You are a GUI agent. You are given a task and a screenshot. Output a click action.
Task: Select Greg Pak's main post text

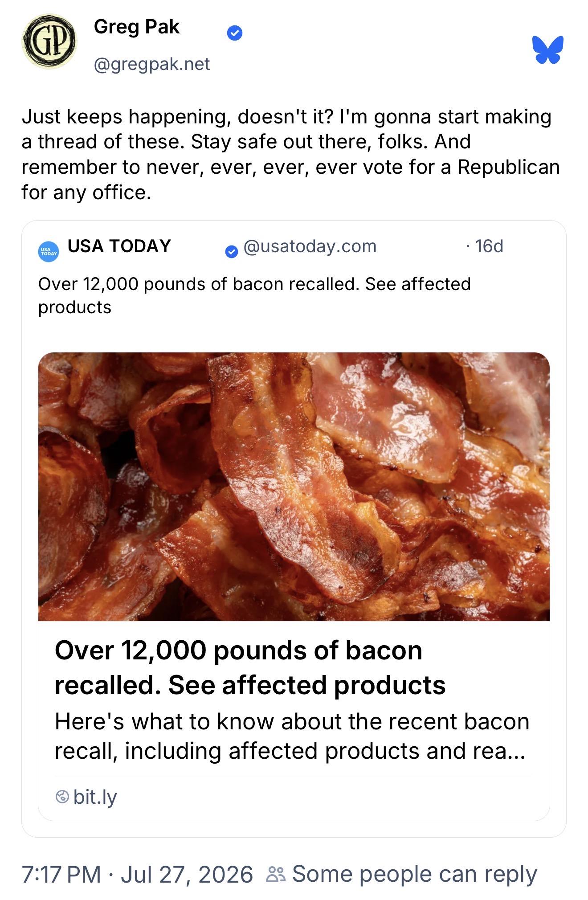(290, 154)
